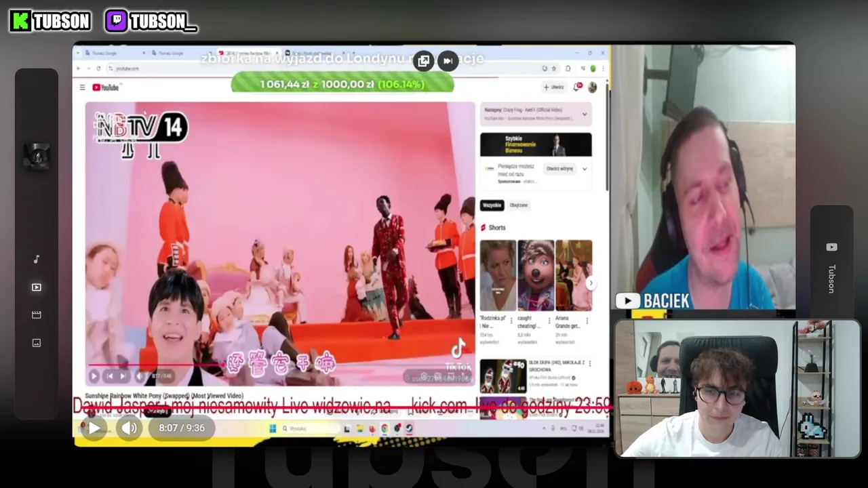
Task: Select the Obejrzane filter chip
Action: (519, 205)
